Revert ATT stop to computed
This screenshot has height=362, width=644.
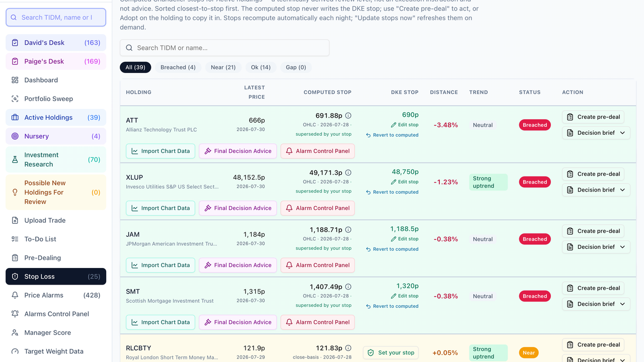point(392,135)
